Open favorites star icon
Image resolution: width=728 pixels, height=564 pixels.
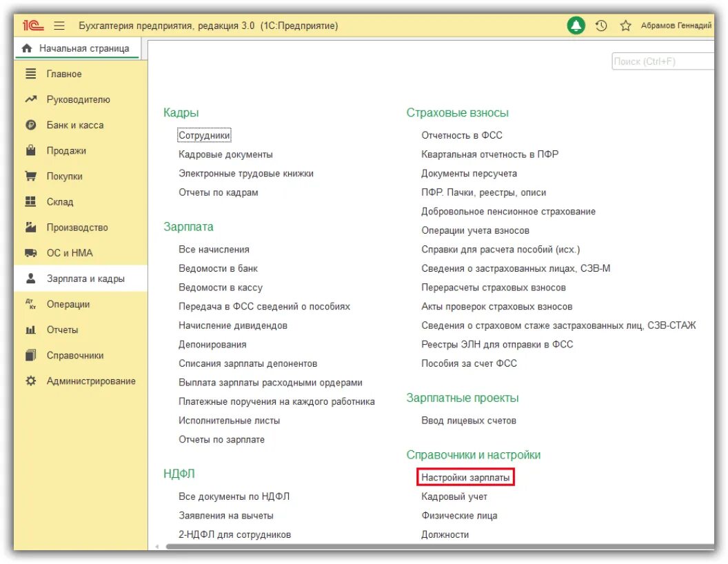pos(625,26)
